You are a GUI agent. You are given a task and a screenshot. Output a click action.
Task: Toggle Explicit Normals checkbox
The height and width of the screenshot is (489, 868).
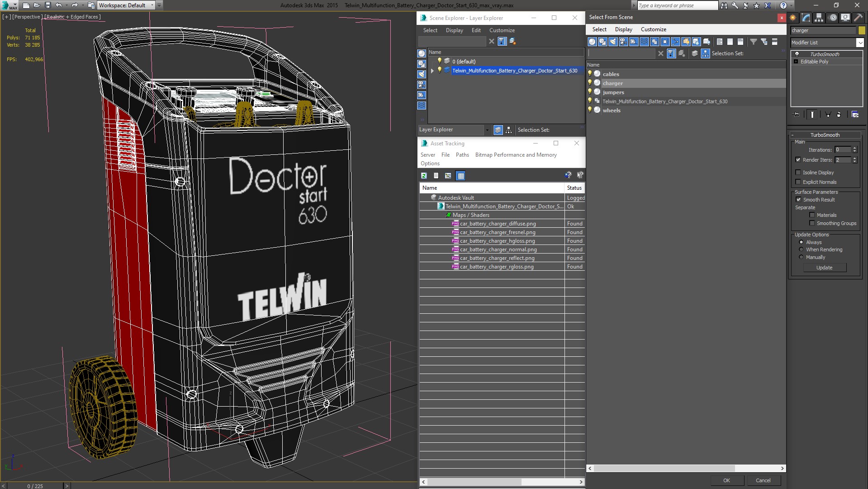tap(798, 182)
